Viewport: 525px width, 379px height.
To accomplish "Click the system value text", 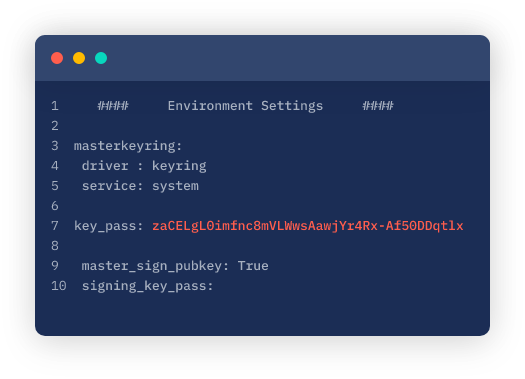I will pos(175,186).
